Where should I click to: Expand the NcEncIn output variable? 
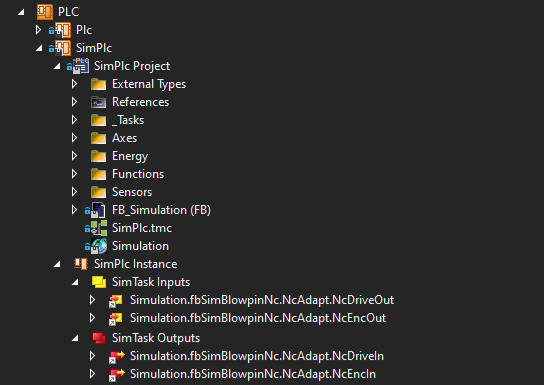[x=92, y=374]
